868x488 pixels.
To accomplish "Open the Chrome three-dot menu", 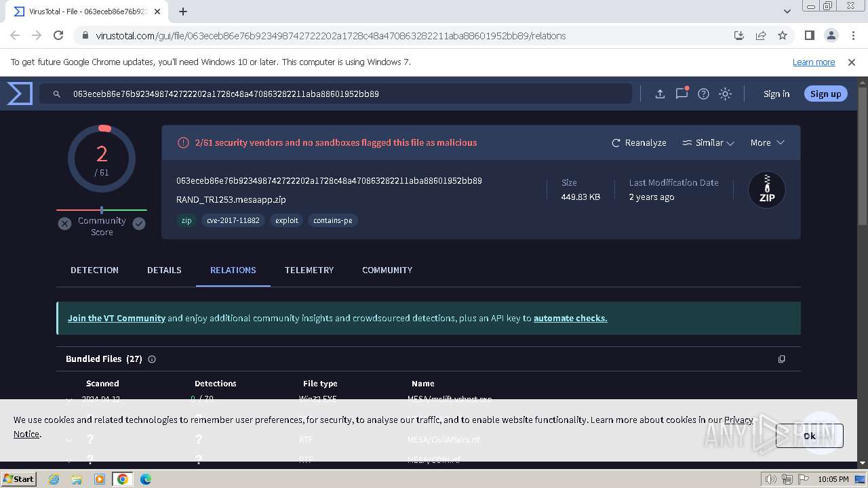I will (x=852, y=35).
